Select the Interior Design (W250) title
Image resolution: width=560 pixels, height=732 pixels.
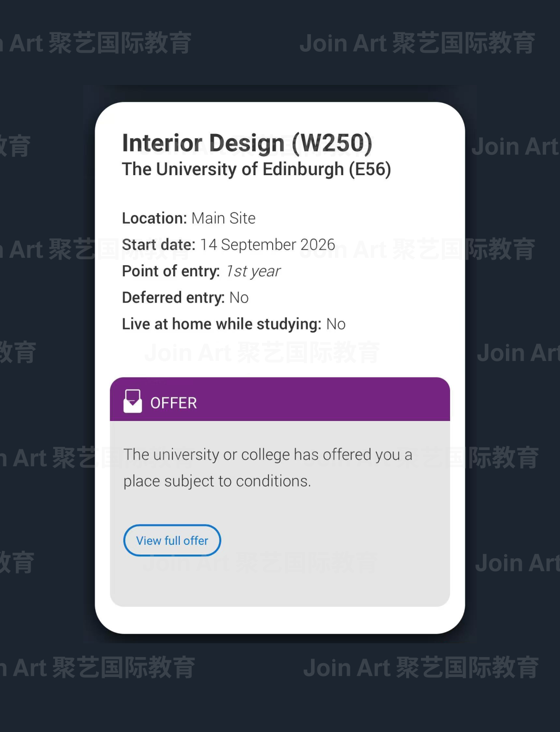point(247,143)
